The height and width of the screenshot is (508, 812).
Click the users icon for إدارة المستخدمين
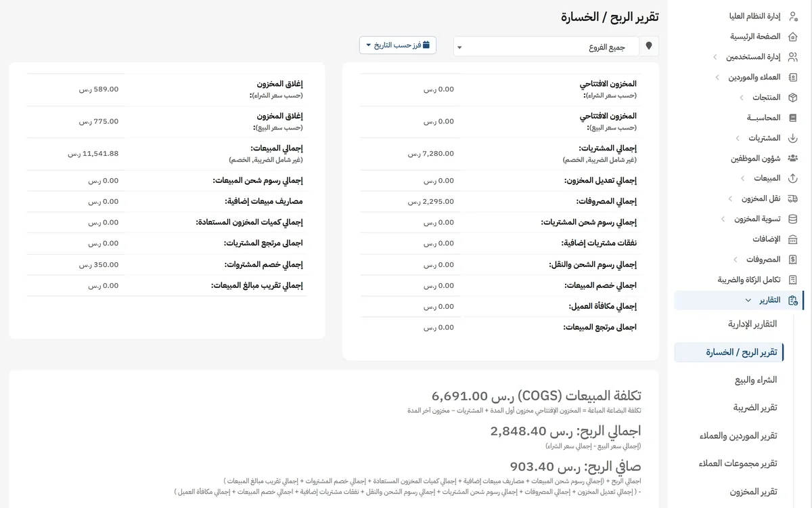[x=793, y=57]
